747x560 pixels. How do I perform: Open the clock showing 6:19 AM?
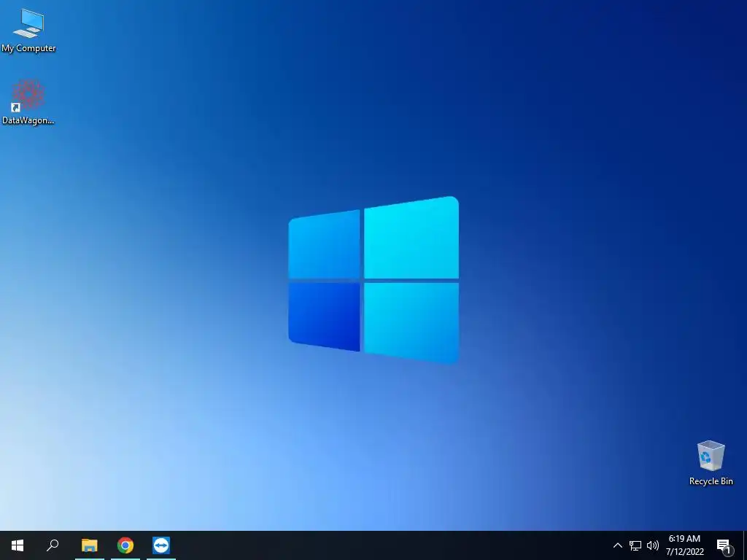pos(684,545)
